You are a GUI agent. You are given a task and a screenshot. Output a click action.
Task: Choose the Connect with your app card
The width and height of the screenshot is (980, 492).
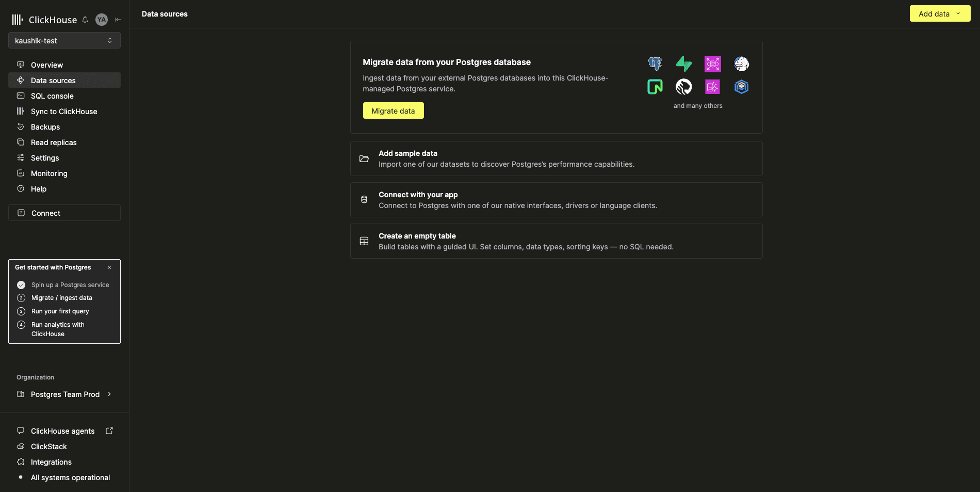pos(556,200)
